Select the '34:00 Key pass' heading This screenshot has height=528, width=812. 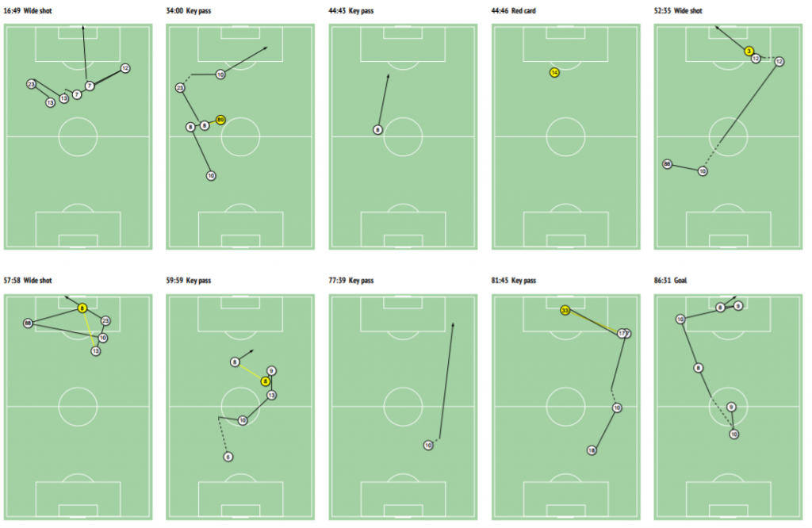coord(189,10)
